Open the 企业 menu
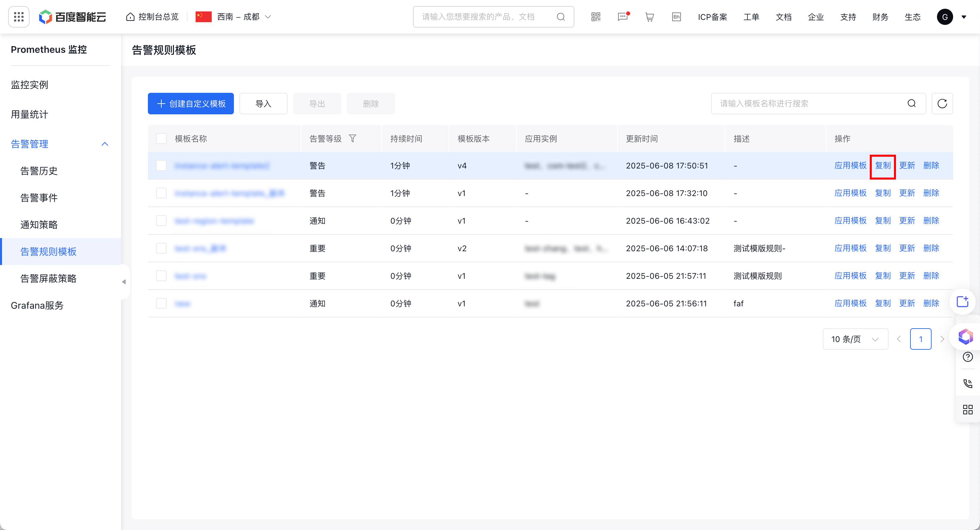This screenshot has width=980, height=530. coord(816,17)
